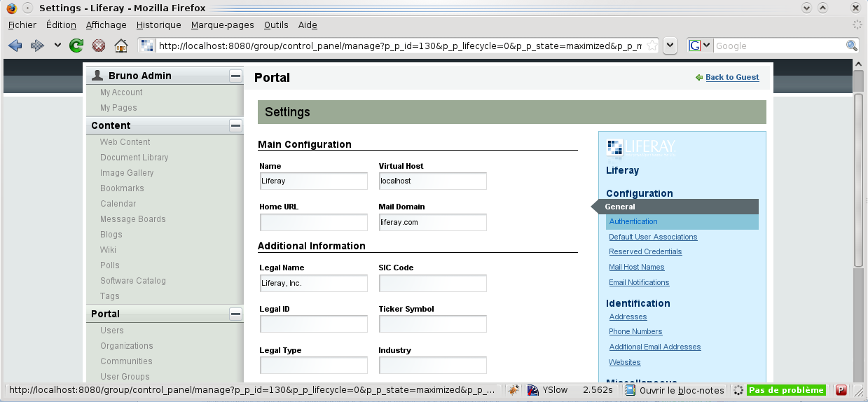Click the browser Back arrow button

click(15, 46)
